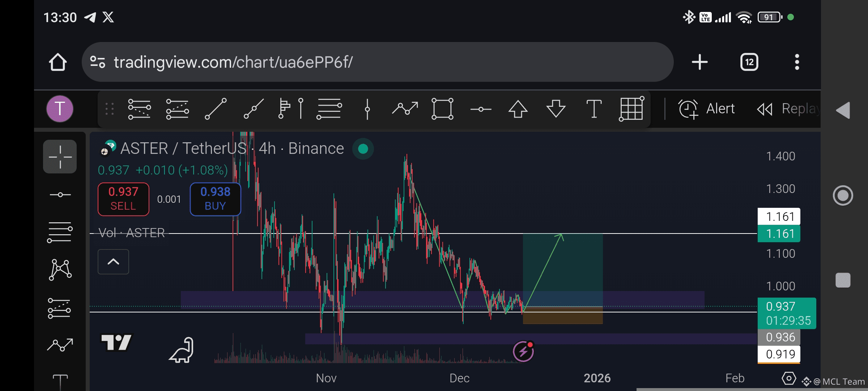Tap the screen record circle button
Image resolution: width=868 pixels, height=391 pixels.
pos(843,195)
